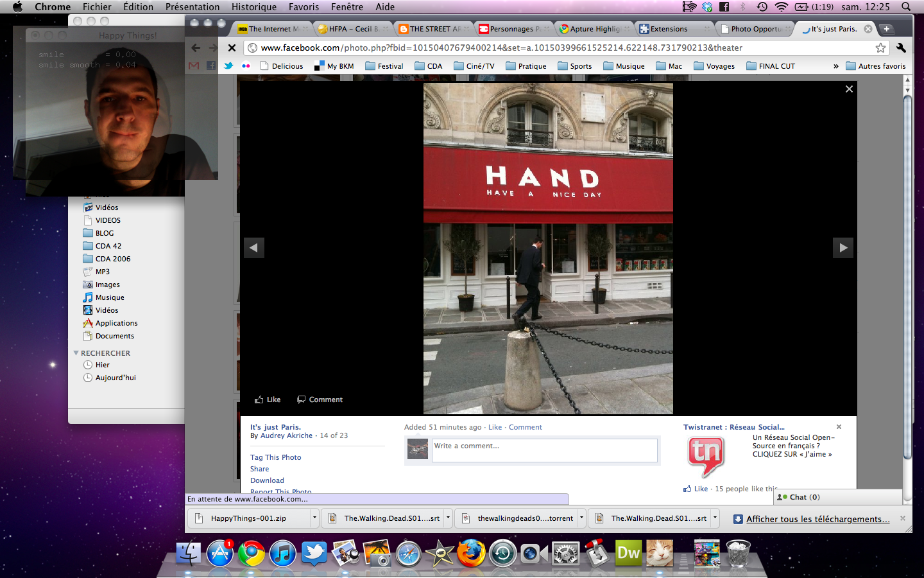Open the Historique menu

point(253,7)
